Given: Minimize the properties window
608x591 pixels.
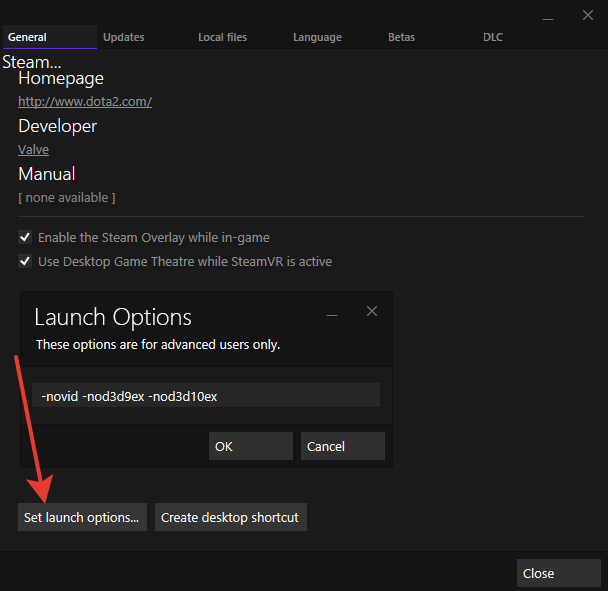Looking at the screenshot, I should click(547, 16).
